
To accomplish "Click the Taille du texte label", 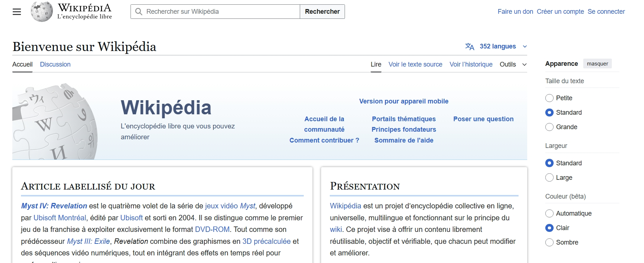I will (x=564, y=81).
